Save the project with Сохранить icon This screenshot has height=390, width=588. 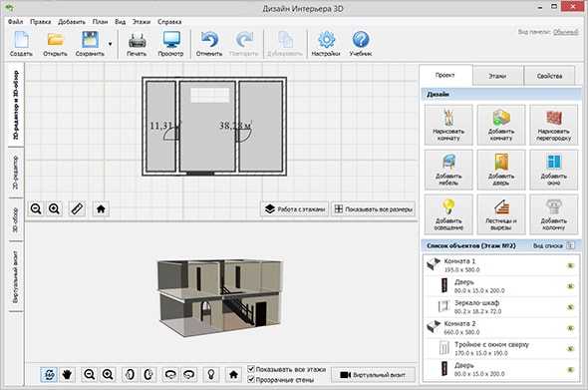[x=90, y=44]
